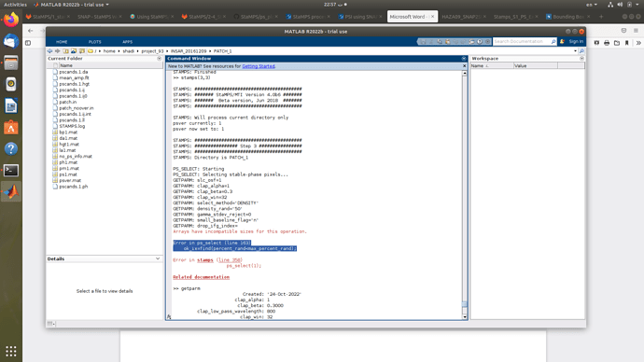Expand the Firefox more tools chevron

(638, 43)
